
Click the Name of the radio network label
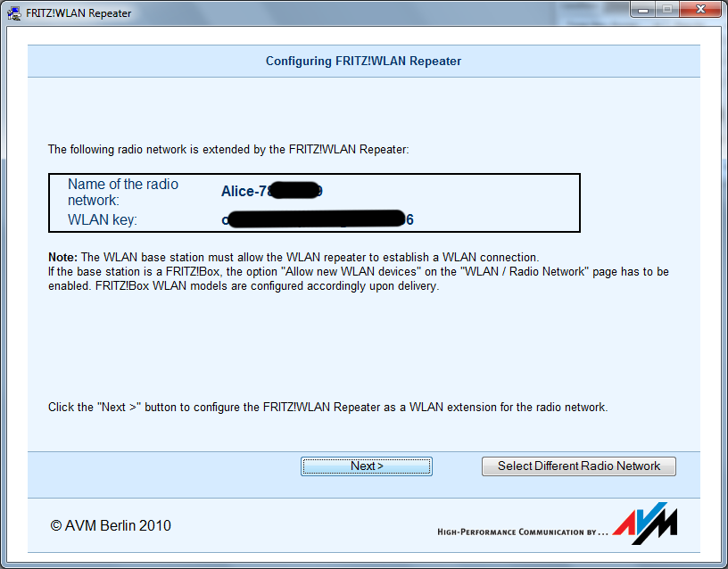[122, 192]
